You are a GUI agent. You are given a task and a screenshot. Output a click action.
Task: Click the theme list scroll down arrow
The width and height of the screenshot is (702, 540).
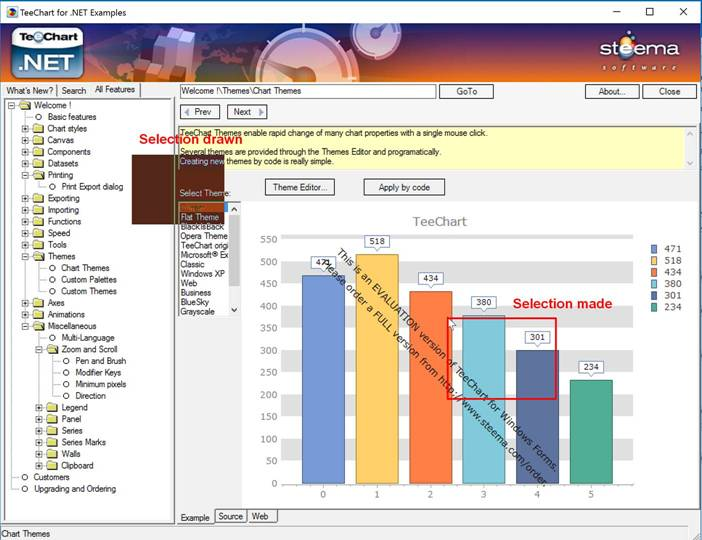[234, 309]
